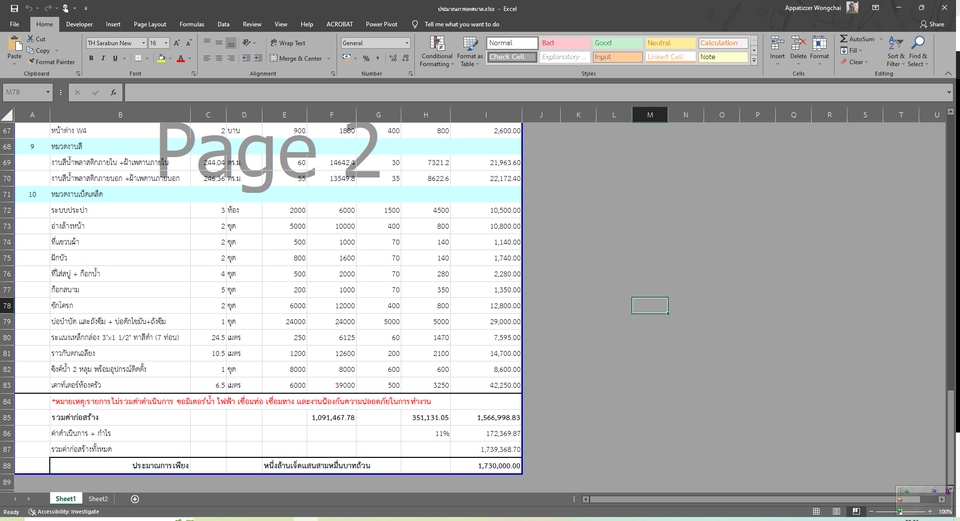
Task: Select row 85 header
Action: pyautogui.click(x=7, y=418)
